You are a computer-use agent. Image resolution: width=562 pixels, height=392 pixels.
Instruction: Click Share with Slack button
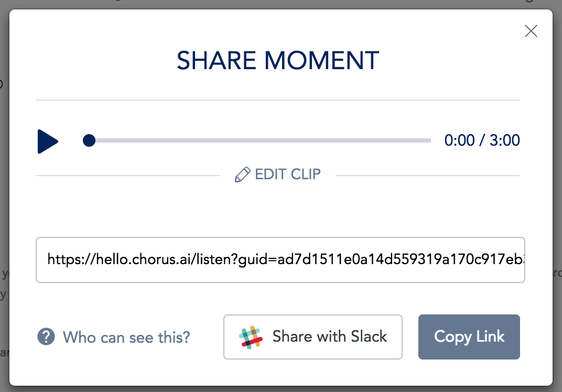coord(313,337)
